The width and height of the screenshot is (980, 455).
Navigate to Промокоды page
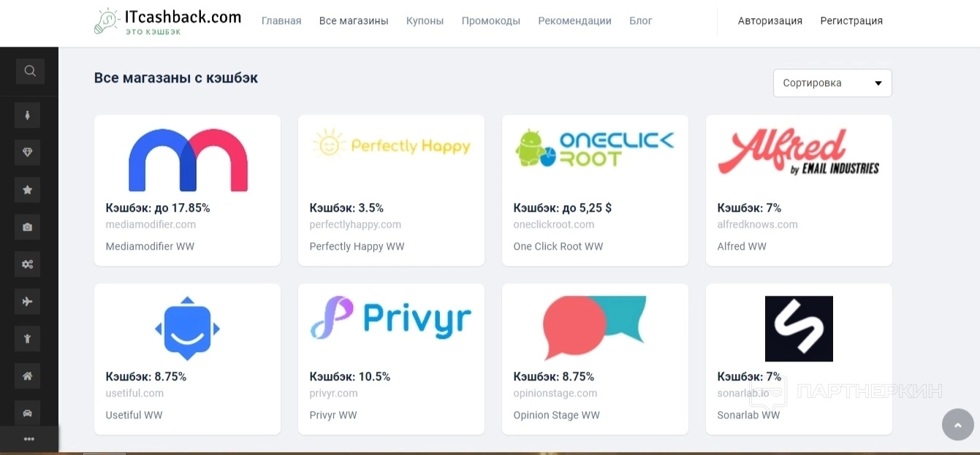coord(490,21)
